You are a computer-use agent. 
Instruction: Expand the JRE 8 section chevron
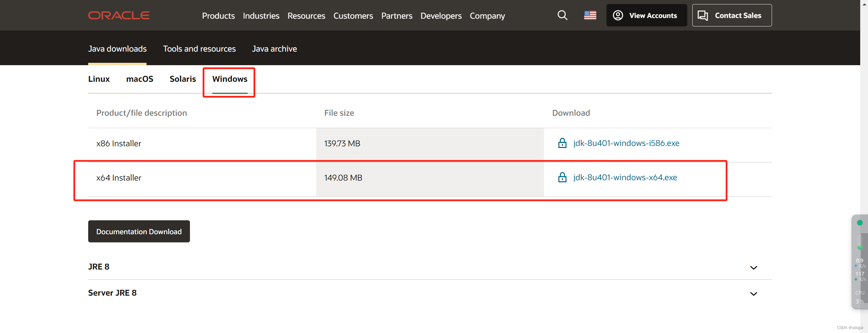(754, 267)
